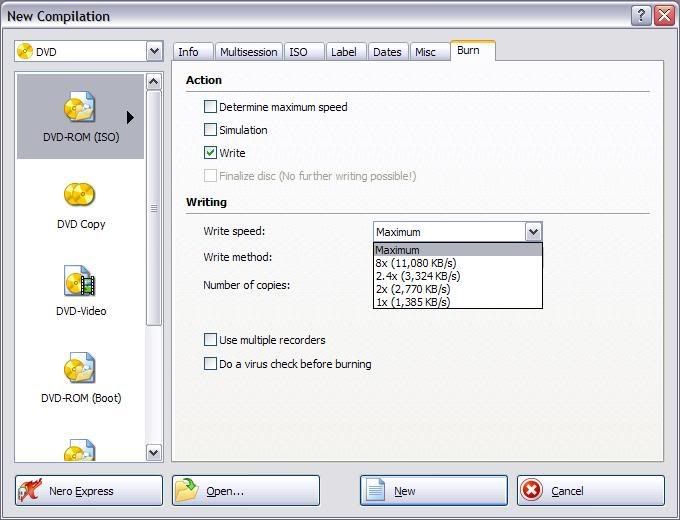Open the DVD media type dropdown

(x=154, y=51)
